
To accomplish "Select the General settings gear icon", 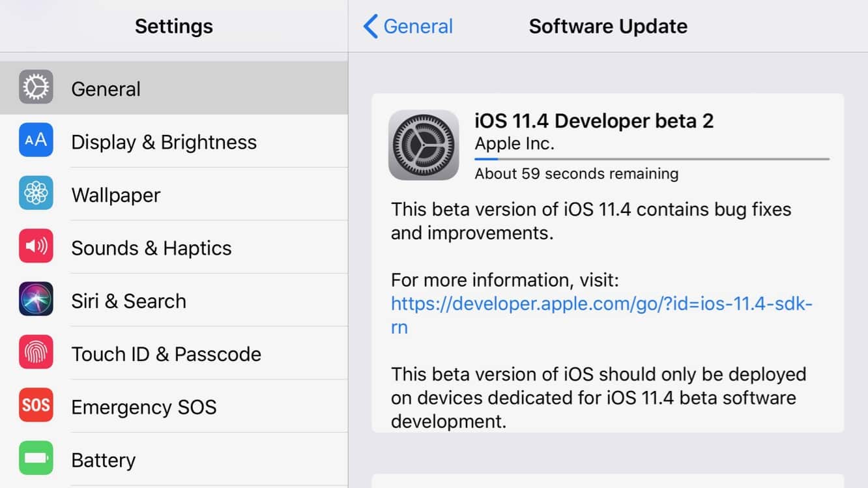I will (36, 87).
